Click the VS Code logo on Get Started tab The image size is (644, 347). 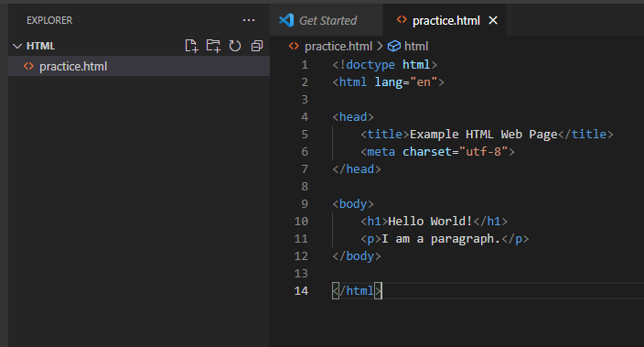pos(286,20)
